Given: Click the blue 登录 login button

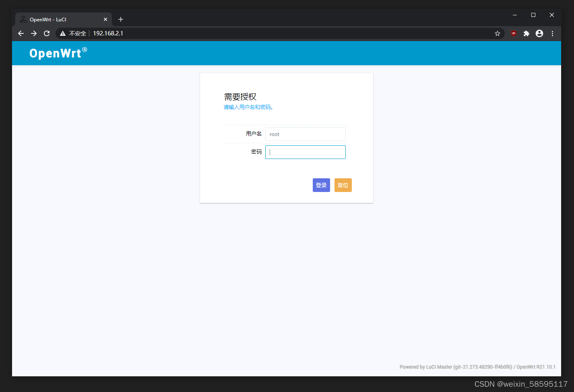Looking at the screenshot, I should [x=321, y=185].
